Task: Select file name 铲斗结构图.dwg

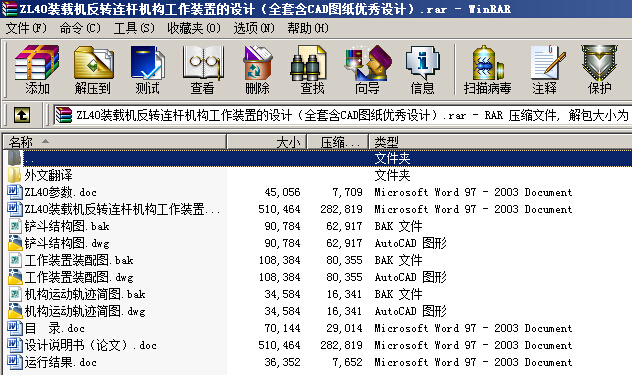Action: coord(67,243)
